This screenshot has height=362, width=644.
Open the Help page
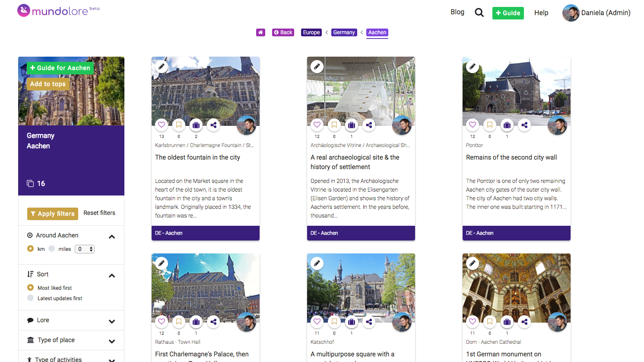click(x=541, y=13)
